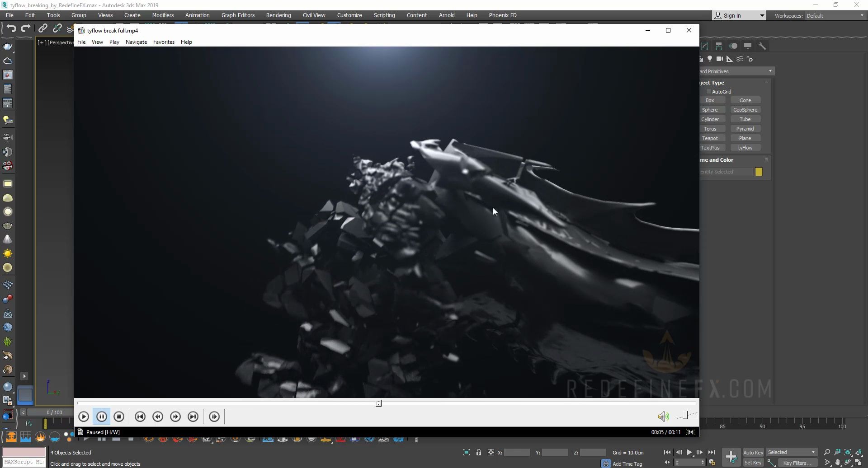
Task: Open the Selected key set dropdown
Action: 791,452
